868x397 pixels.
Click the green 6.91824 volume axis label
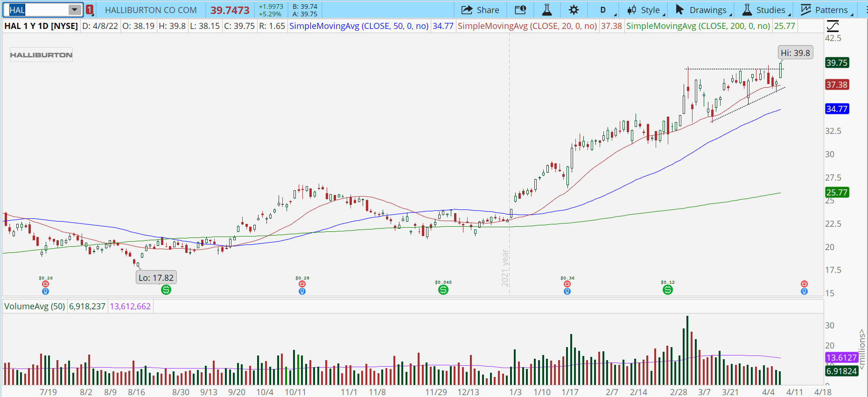[x=841, y=371]
